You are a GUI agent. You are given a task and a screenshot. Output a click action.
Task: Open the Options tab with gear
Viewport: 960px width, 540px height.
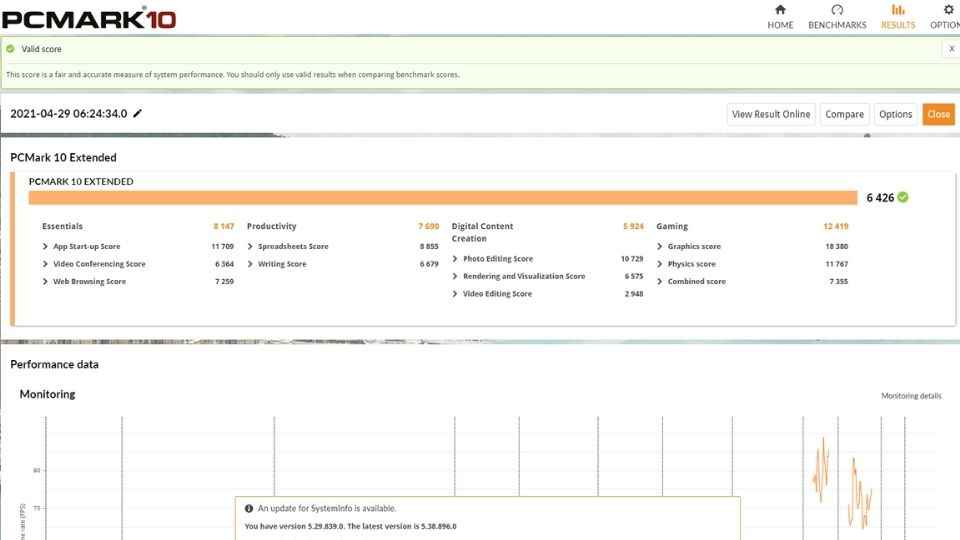[x=946, y=17]
